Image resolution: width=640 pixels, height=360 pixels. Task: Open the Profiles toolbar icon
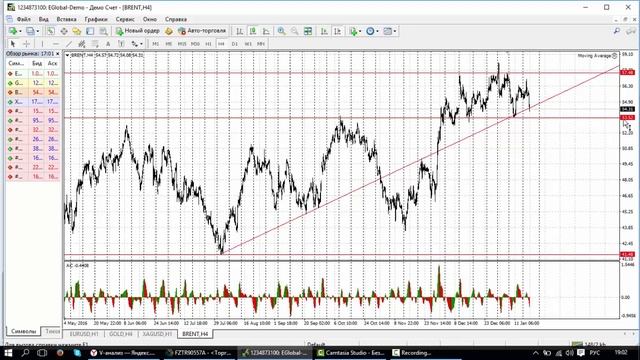click(31, 31)
